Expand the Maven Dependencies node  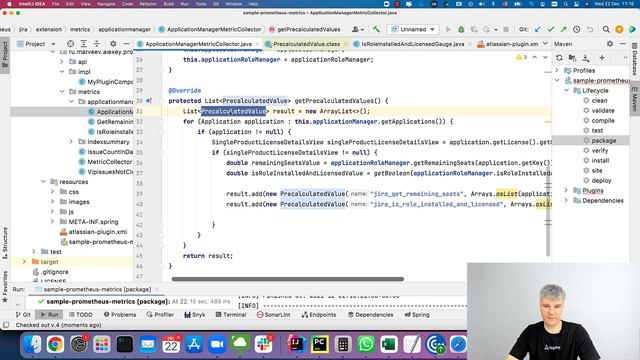click(566, 200)
